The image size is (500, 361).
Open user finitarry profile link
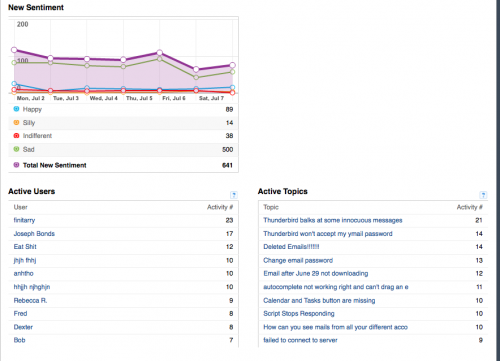[24, 220]
